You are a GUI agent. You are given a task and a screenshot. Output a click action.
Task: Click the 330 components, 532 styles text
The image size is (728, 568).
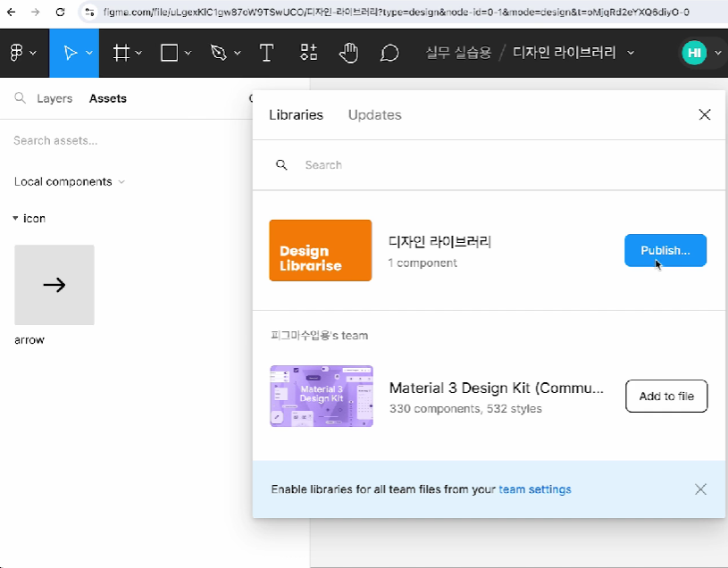[465, 409]
